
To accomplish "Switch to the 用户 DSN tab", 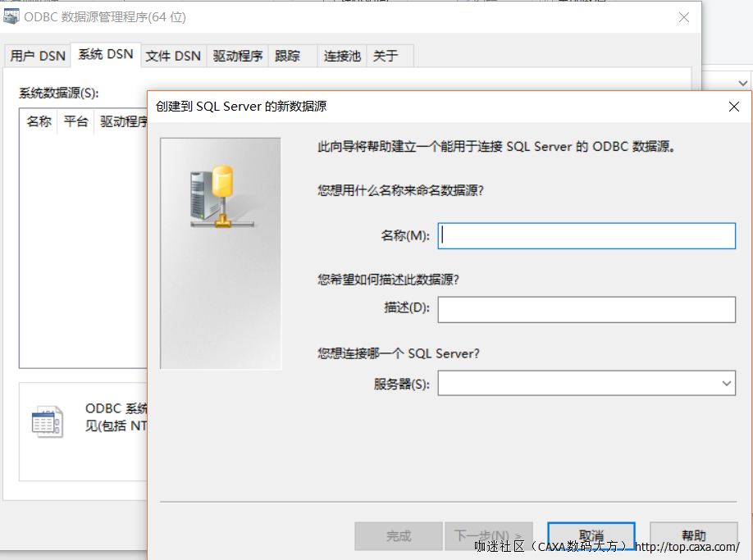I will [x=37, y=55].
